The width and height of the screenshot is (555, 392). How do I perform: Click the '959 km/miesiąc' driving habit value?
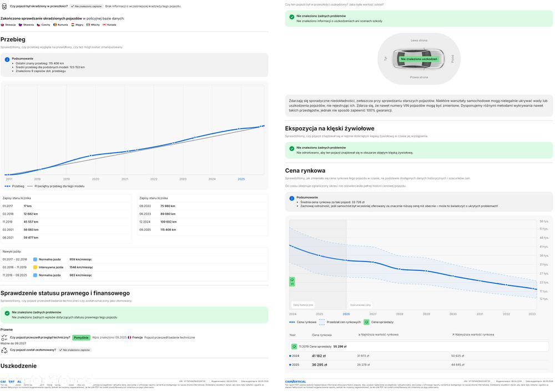(x=80, y=259)
